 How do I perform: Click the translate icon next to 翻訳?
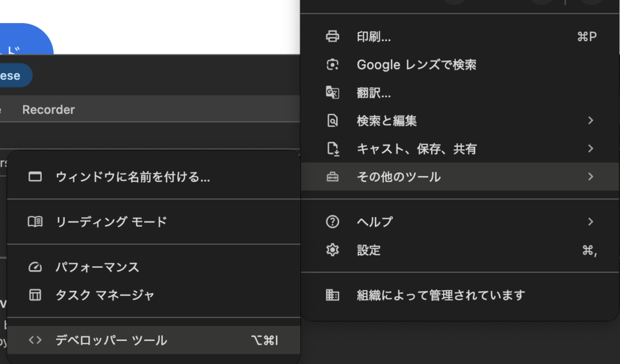coord(333,93)
